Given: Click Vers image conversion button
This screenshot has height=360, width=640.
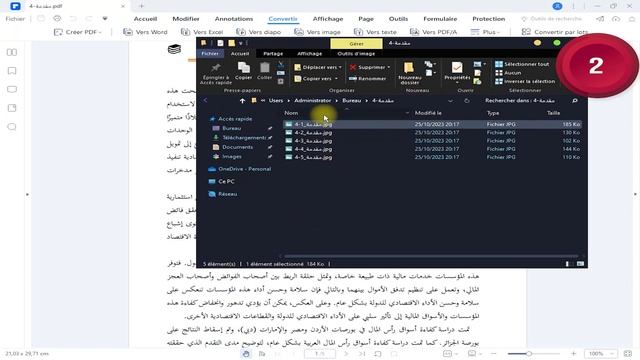Looking at the screenshot, I should coord(317,32).
